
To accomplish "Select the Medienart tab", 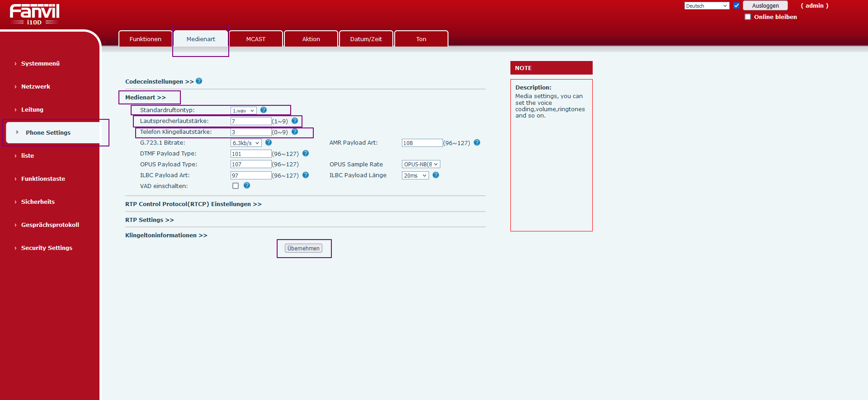I will (201, 39).
